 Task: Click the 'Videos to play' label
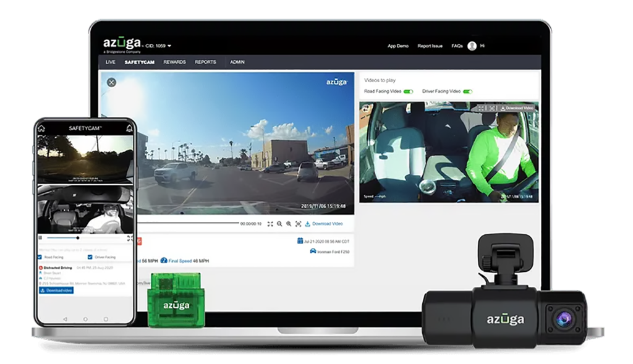(x=380, y=80)
